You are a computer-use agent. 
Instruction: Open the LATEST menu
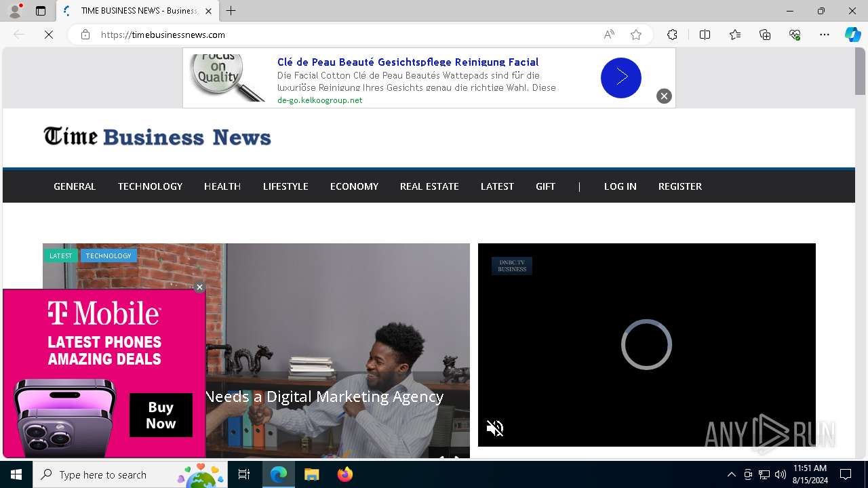pyautogui.click(x=497, y=186)
